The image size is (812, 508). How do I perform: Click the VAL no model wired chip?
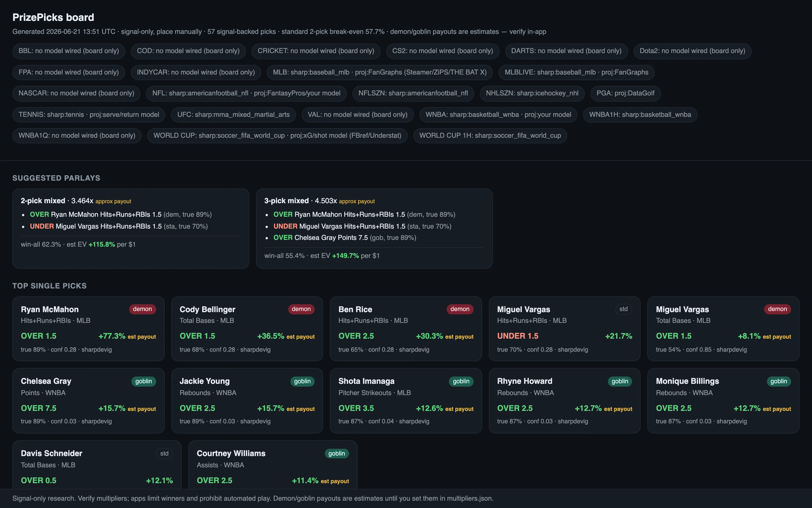coord(358,115)
